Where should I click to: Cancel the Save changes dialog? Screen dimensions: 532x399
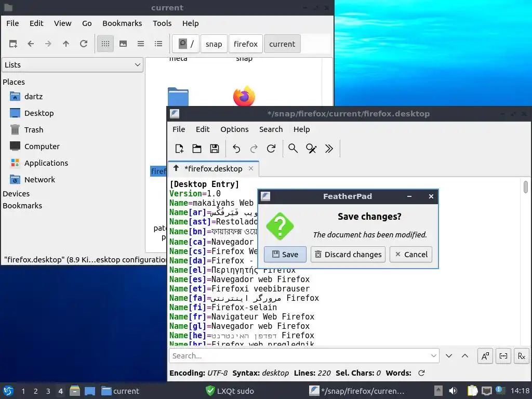pos(411,255)
